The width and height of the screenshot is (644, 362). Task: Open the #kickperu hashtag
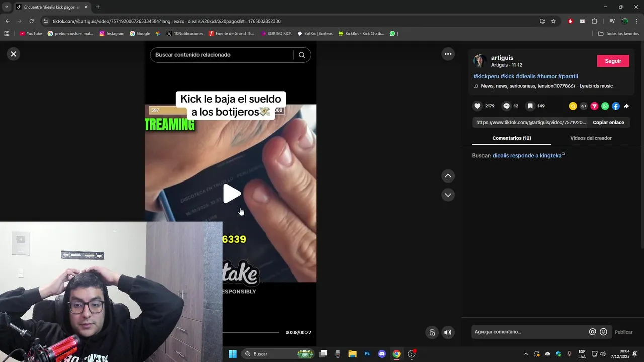tap(486, 76)
